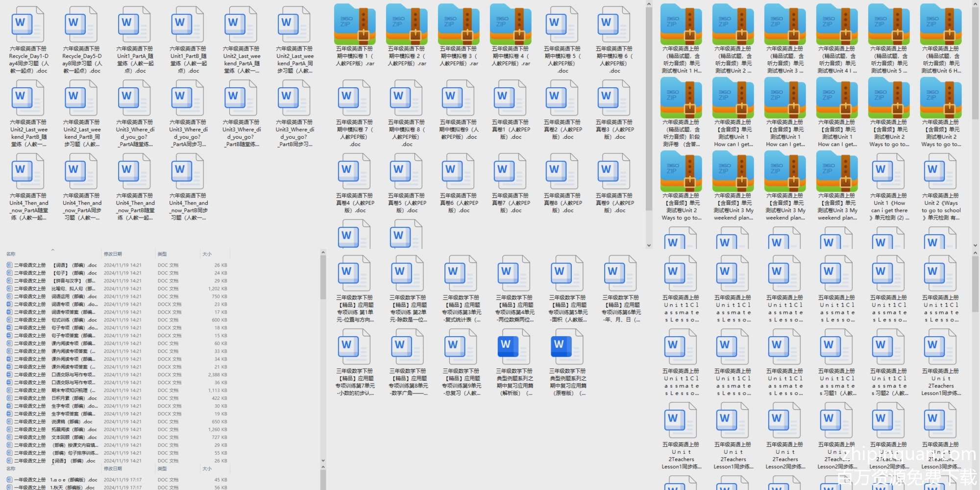Open 三年级数学下册 专项训练 第1单元 位置与方向 file
980x490 pixels.
pyautogui.click(x=355, y=274)
